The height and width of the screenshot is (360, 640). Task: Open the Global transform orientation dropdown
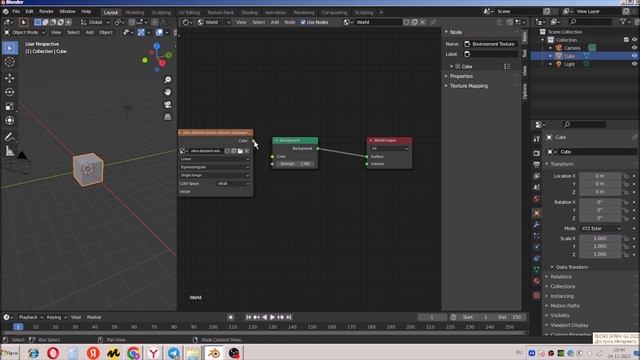coord(96,22)
